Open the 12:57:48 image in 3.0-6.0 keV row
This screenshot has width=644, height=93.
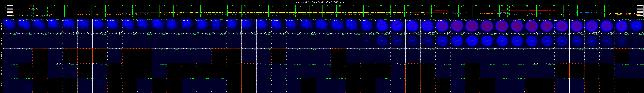click(294, 26)
